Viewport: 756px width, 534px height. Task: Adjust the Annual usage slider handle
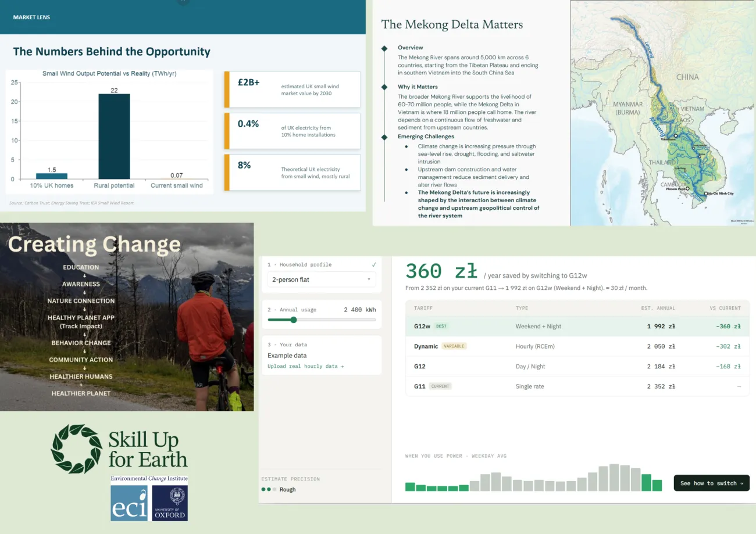pyautogui.click(x=293, y=320)
